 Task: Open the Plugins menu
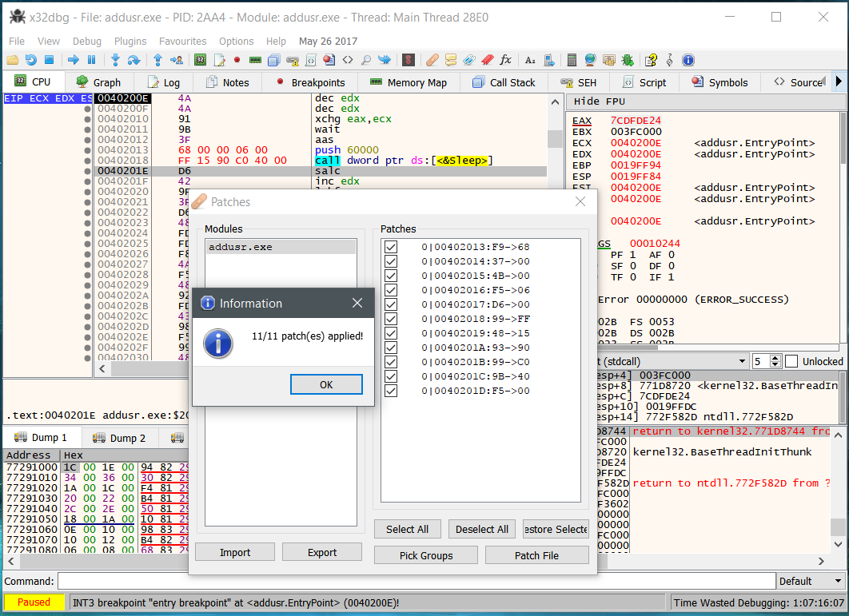(x=130, y=41)
